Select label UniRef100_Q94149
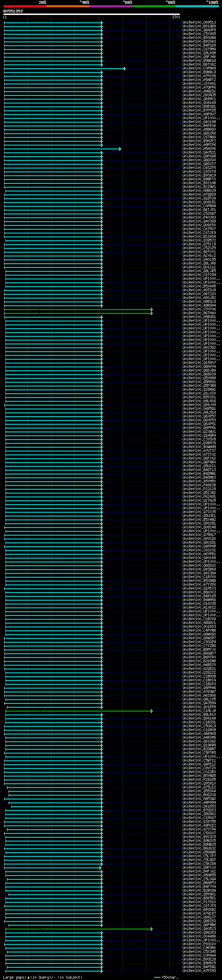The image size is (222, 980). pos(199,718)
